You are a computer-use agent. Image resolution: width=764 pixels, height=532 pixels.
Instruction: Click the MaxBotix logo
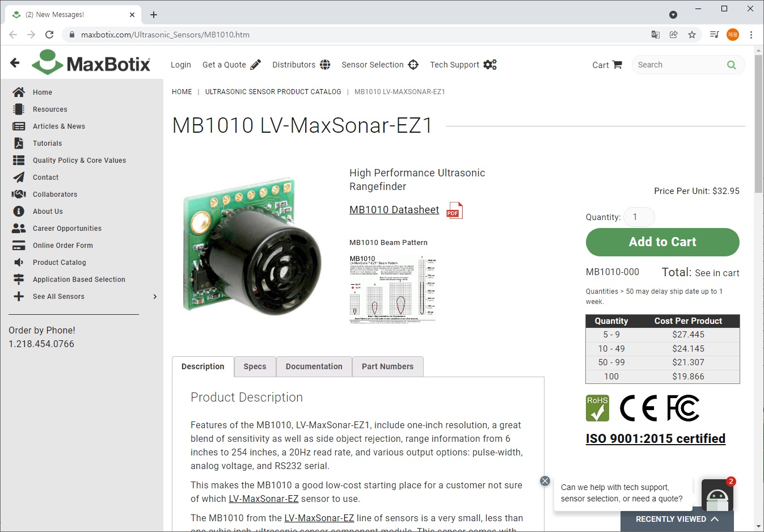coord(91,63)
